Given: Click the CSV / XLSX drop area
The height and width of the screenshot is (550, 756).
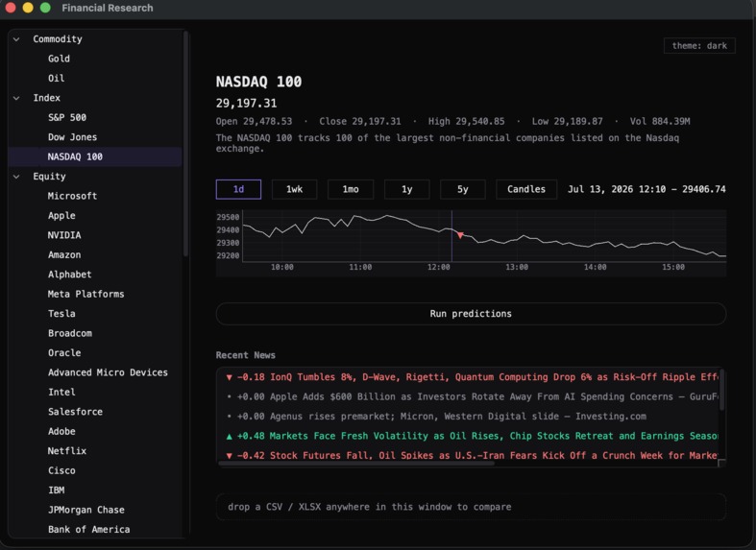Looking at the screenshot, I should point(471,507).
